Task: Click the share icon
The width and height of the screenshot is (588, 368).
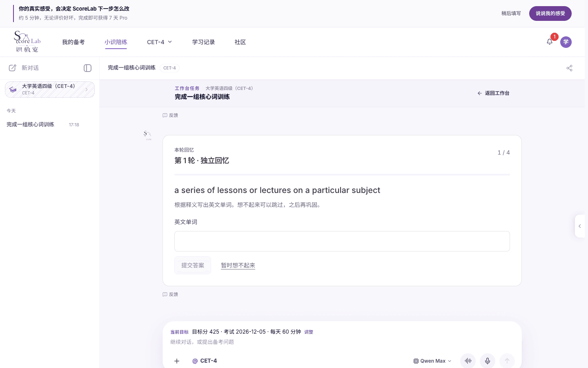Action: (x=570, y=68)
